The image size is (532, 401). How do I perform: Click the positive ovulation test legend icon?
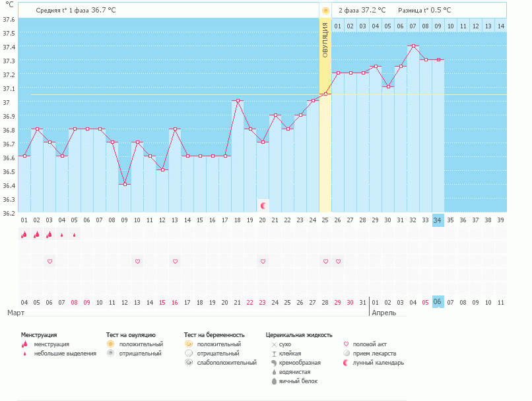coord(111,344)
